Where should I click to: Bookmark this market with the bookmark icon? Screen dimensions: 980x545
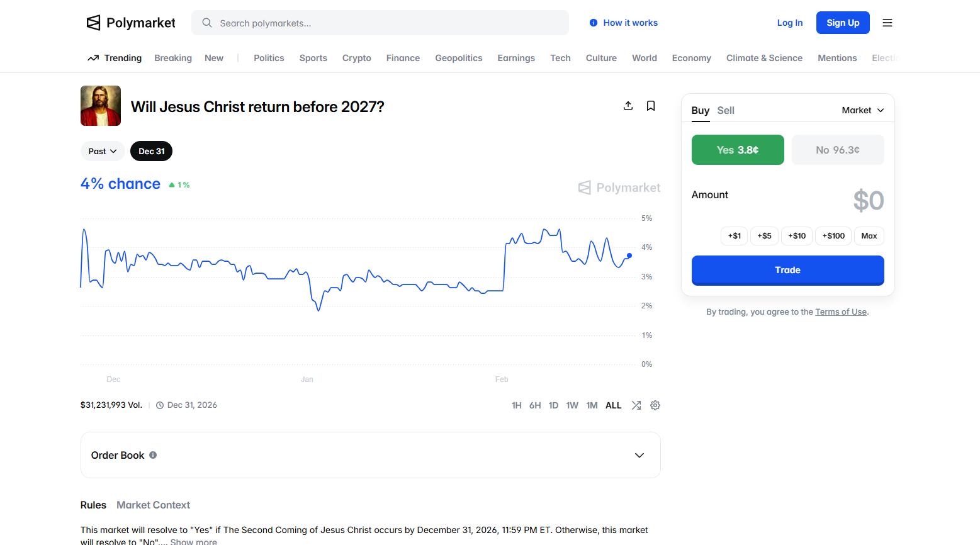651,106
